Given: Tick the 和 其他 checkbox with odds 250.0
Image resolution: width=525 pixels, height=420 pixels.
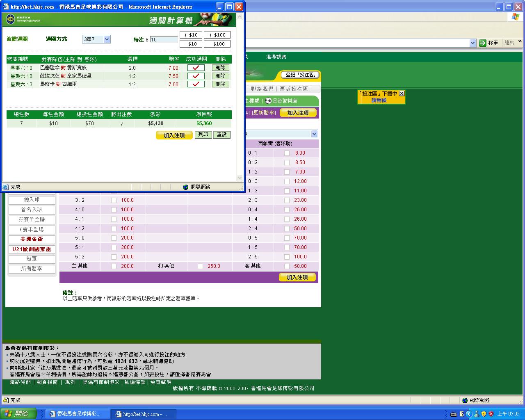Looking at the screenshot, I should pos(200,266).
